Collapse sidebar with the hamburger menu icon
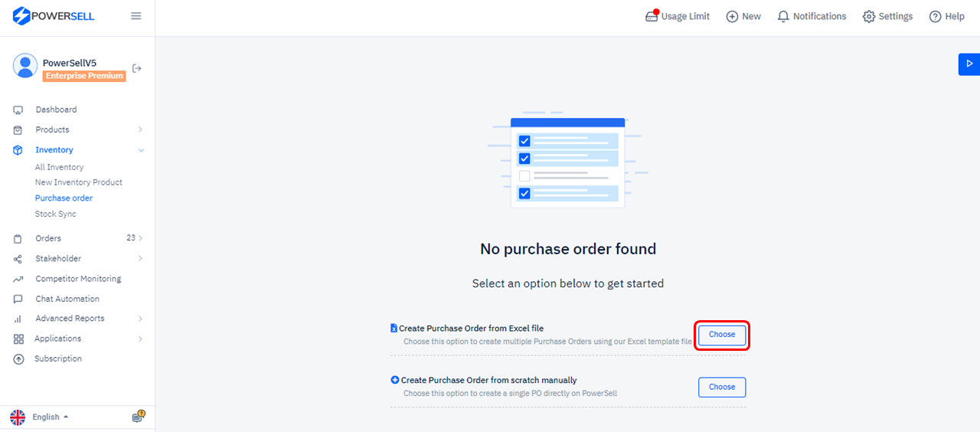 pyautogui.click(x=136, y=15)
